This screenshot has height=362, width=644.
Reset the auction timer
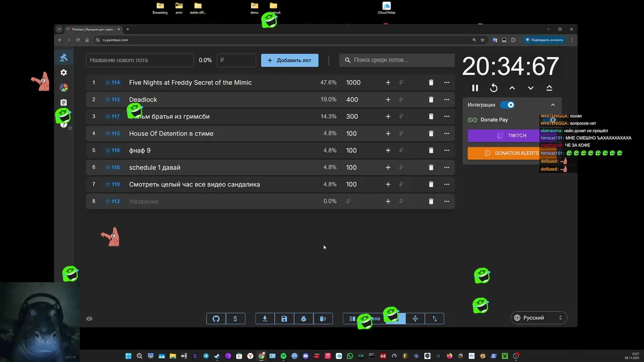pos(494,88)
